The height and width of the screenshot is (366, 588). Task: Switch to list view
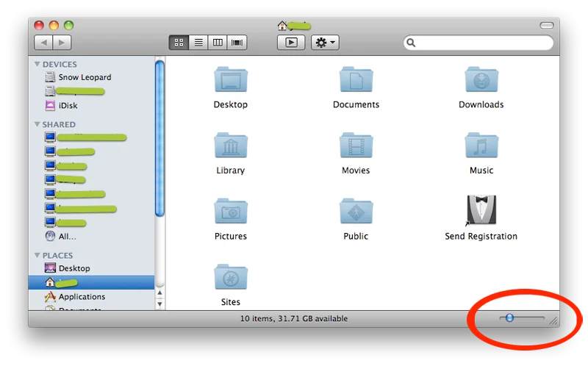coord(198,43)
